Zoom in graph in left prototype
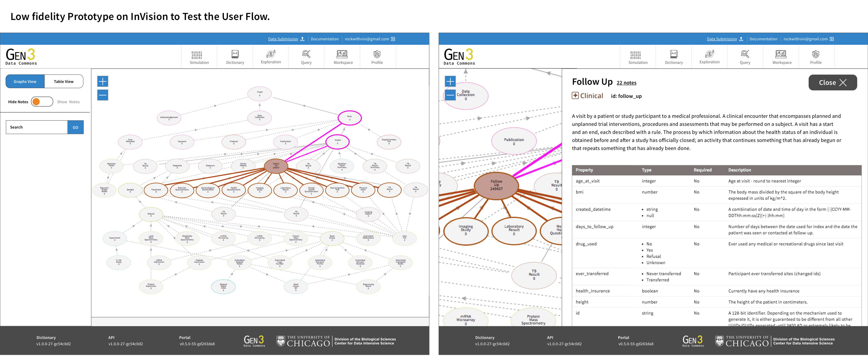This screenshot has width=868, height=356. click(103, 81)
